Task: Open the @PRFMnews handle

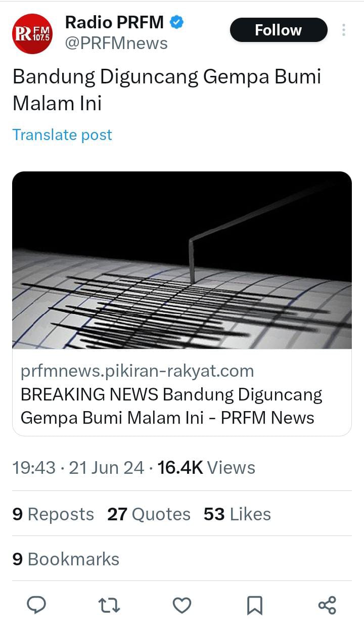Action: click(x=116, y=43)
